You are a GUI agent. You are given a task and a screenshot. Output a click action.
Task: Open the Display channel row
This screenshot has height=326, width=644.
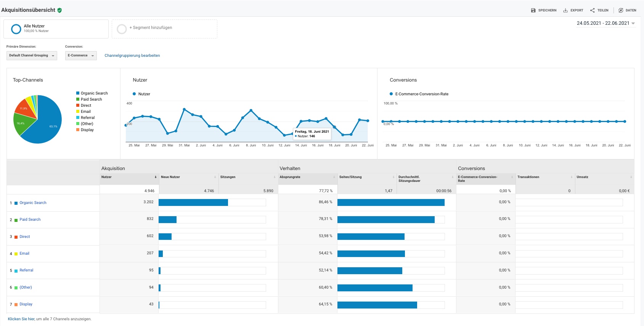point(26,304)
